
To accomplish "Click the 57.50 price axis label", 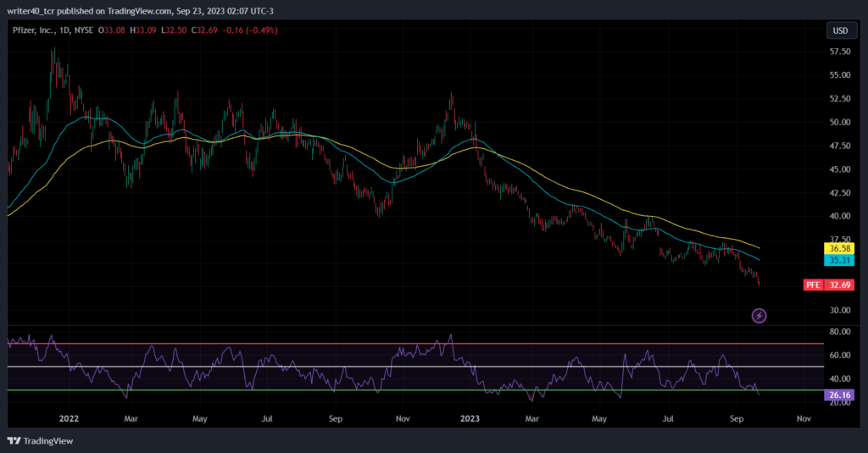I will click(840, 52).
